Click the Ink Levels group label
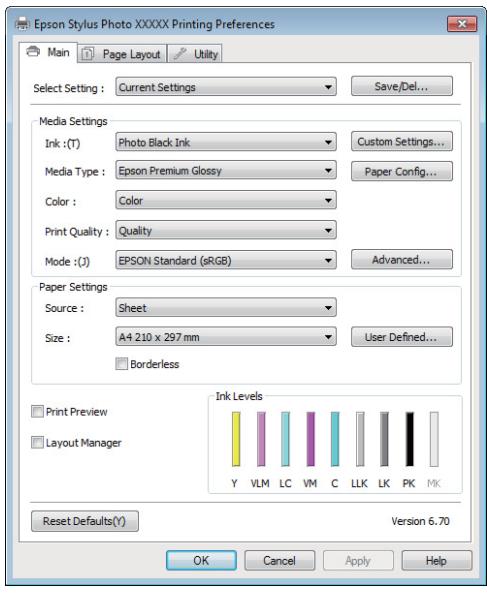487x593 pixels. 239,396
